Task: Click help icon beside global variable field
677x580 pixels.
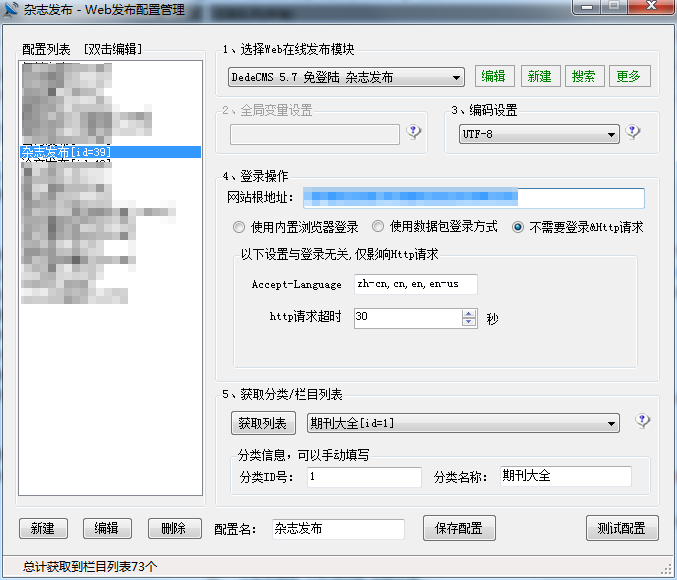Action: (x=414, y=132)
